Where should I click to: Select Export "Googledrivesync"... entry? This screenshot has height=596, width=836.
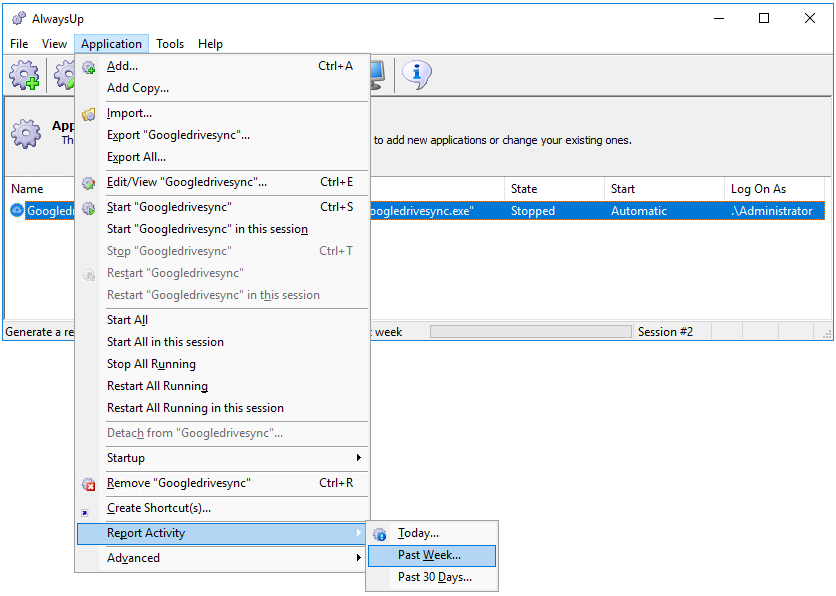coord(222,135)
